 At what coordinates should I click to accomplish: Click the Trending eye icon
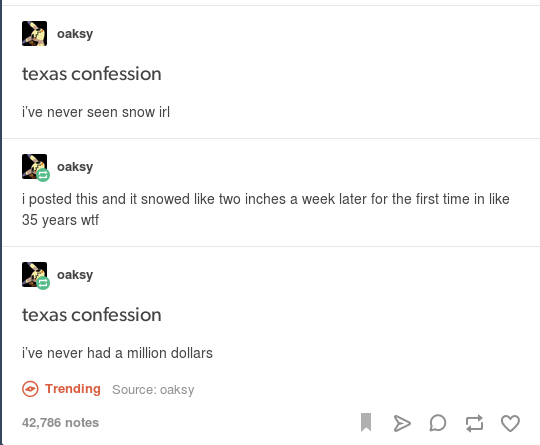(x=30, y=389)
